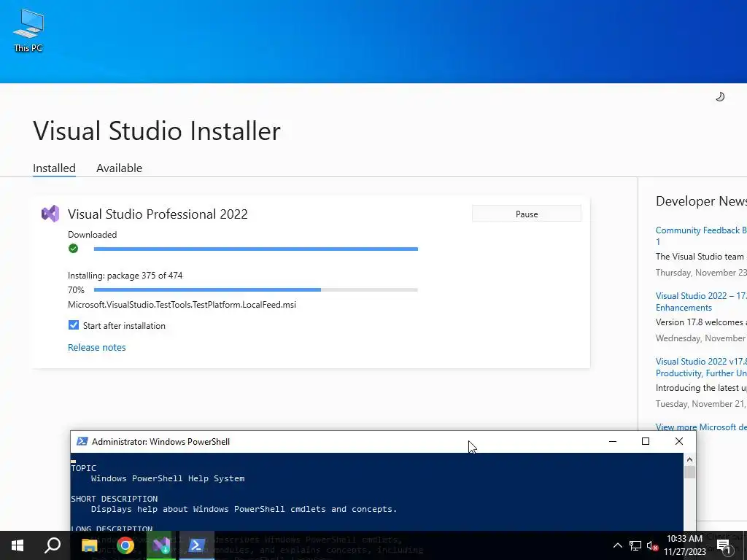Open the Action Center notifications icon
The height and width of the screenshot is (560, 747).
724,546
